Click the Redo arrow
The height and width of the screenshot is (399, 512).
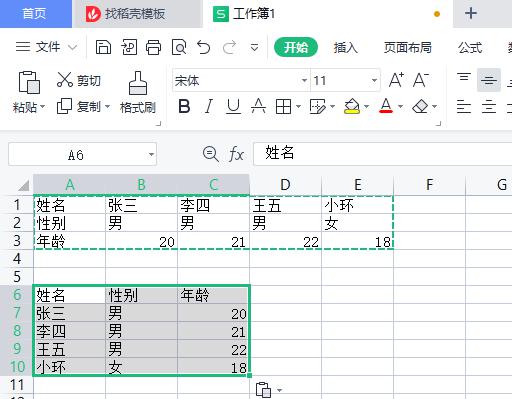click(229, 47)
